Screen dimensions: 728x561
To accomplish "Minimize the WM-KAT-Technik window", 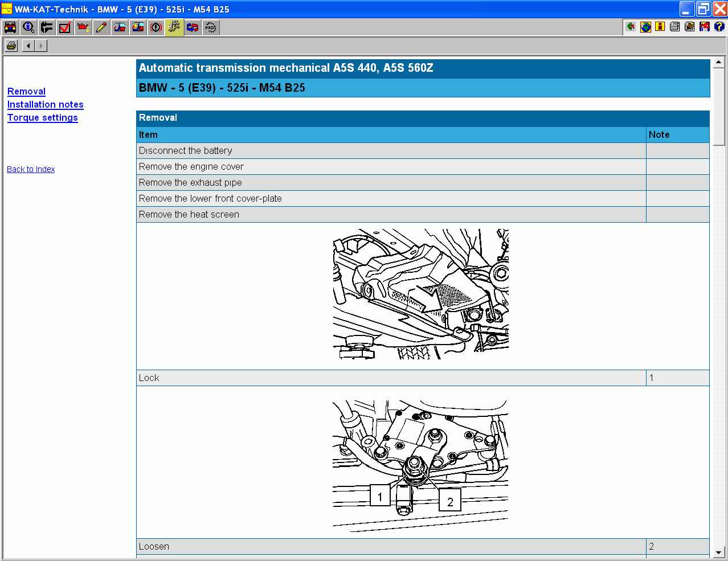I will point(688,9).
